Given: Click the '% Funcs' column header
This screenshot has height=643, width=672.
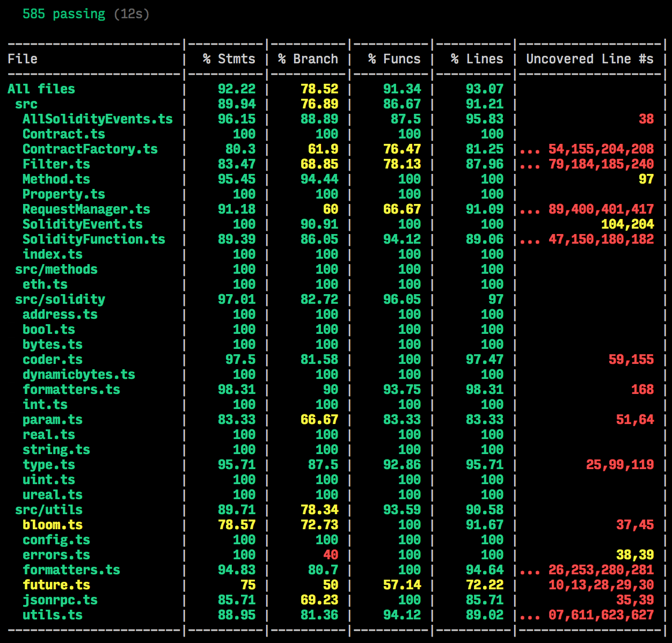Looking at the screenshot, I should coord(395,59).
